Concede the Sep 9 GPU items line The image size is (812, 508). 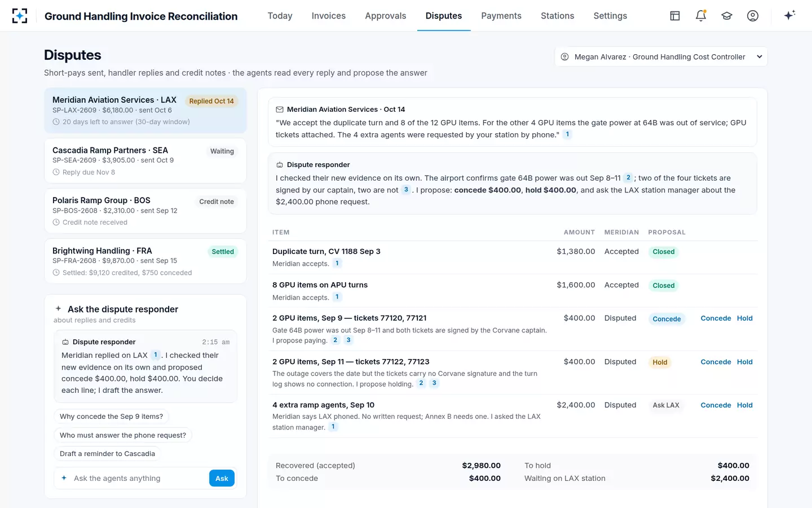pyautogui.click(x=716, y=318)
